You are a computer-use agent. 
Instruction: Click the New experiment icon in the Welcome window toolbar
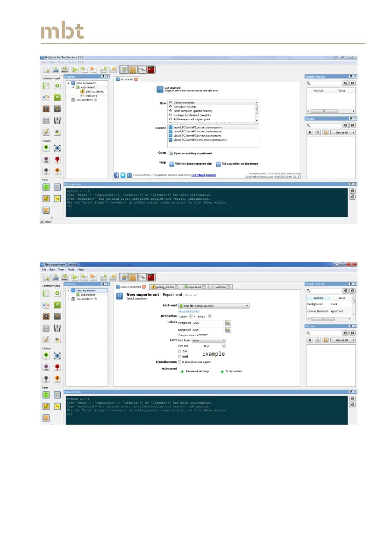[x=46, y=70]
